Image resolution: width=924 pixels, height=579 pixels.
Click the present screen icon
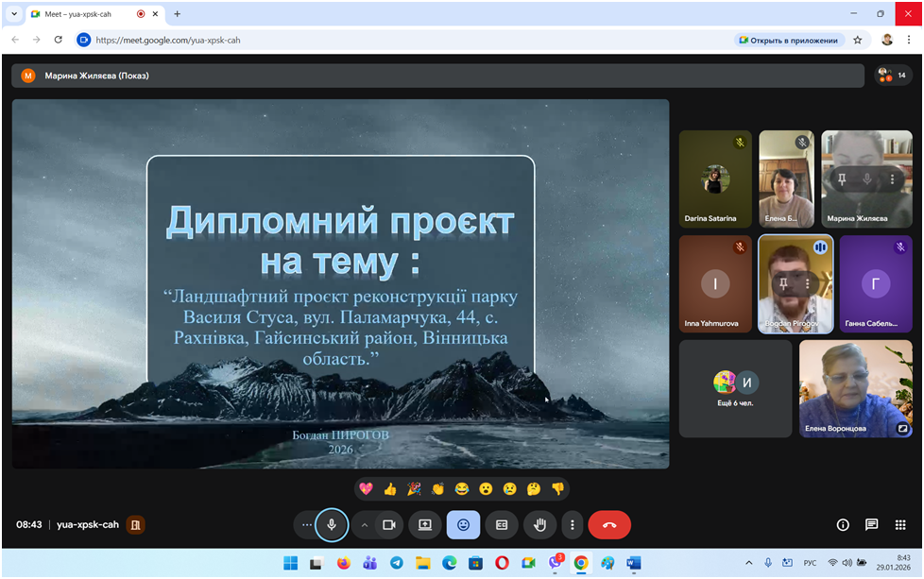(x=425, y=524)
